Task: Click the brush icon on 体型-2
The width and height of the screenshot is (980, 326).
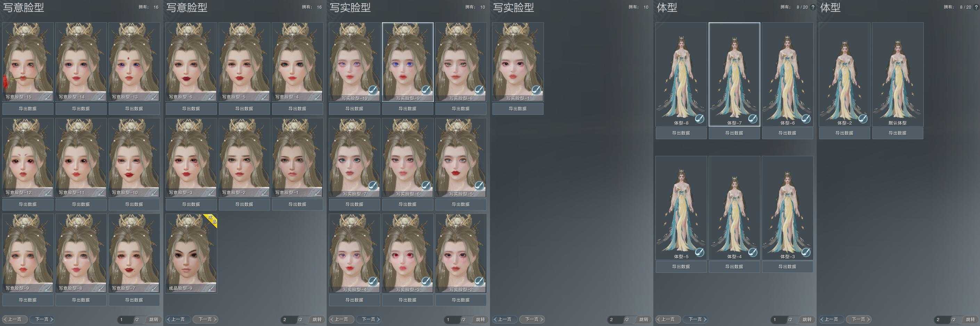Action: (x=863, y=119)
